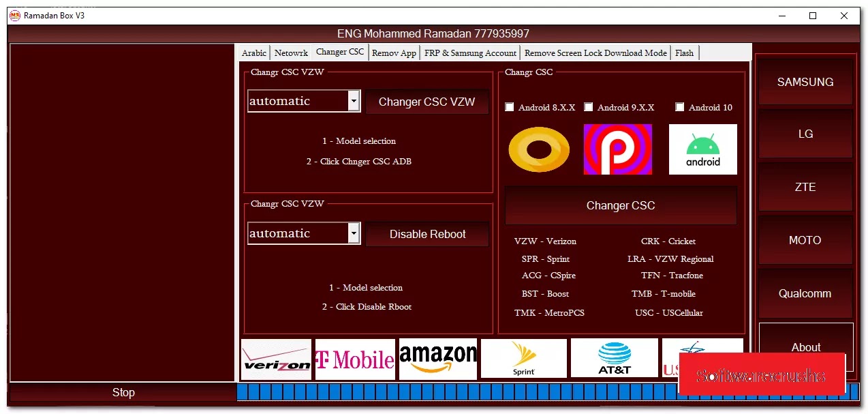The height and width of the screenshot is (414, 868).
Task: Click the Disable Reboot button
Action: (427, 234)
